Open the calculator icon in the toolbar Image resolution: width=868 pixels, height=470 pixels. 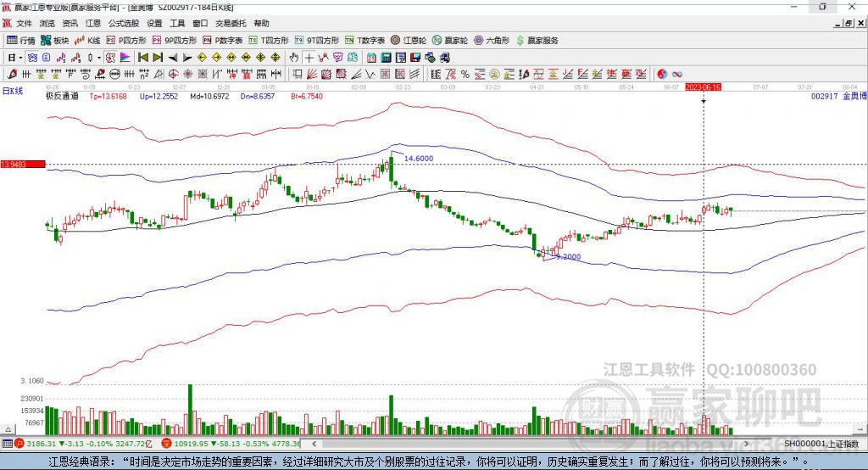pyautogui.click(x=387, y=58)
